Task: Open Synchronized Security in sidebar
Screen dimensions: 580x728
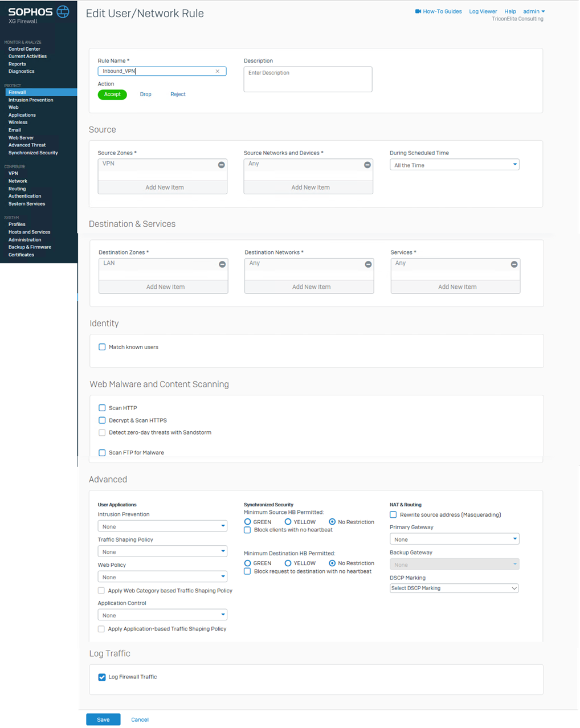Action: click(33, 153)
